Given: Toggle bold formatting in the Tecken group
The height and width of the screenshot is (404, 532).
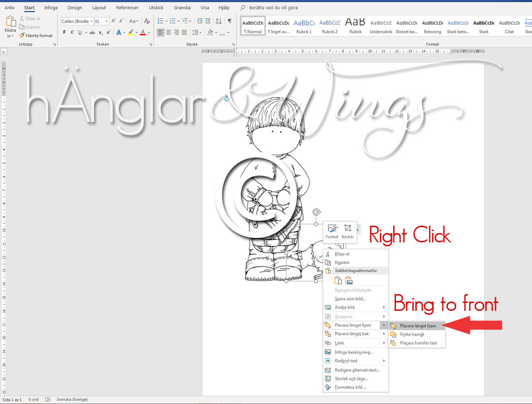Looking at the screenshot, I should click(65, 32).
